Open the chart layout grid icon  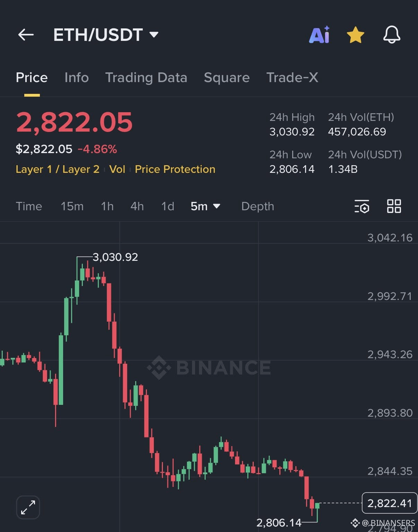394,206
